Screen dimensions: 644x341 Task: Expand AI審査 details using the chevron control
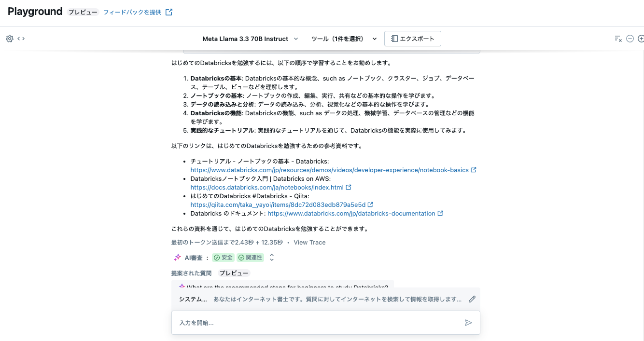[x=271, y=257]
